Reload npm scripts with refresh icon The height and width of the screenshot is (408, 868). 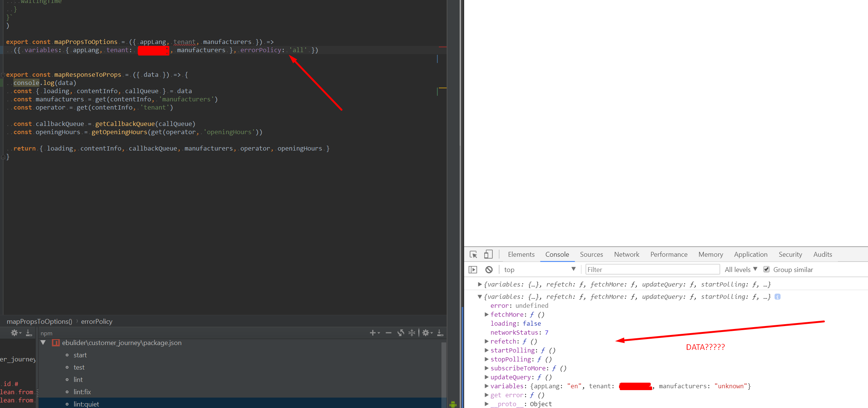[x=401, y=333]
